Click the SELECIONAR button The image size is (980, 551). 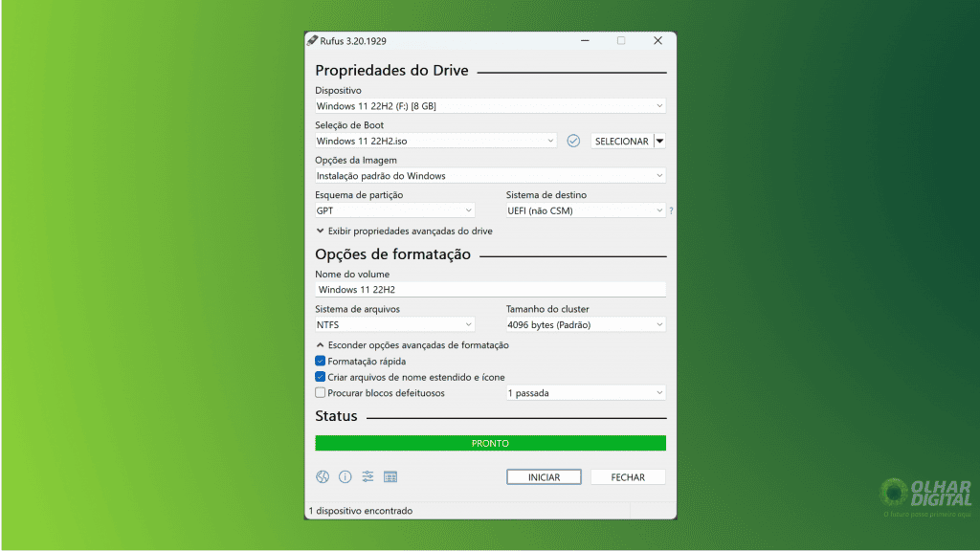[x=622, y=142]
